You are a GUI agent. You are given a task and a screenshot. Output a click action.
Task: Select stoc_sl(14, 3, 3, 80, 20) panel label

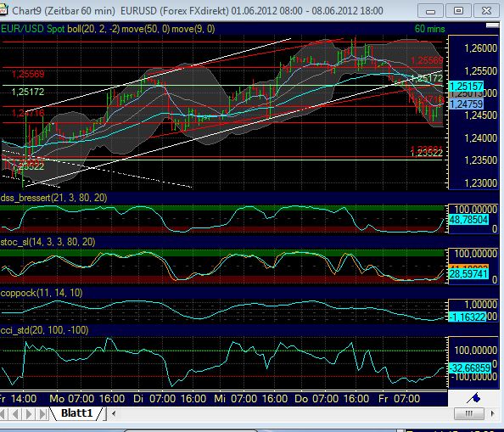[48, 242]
